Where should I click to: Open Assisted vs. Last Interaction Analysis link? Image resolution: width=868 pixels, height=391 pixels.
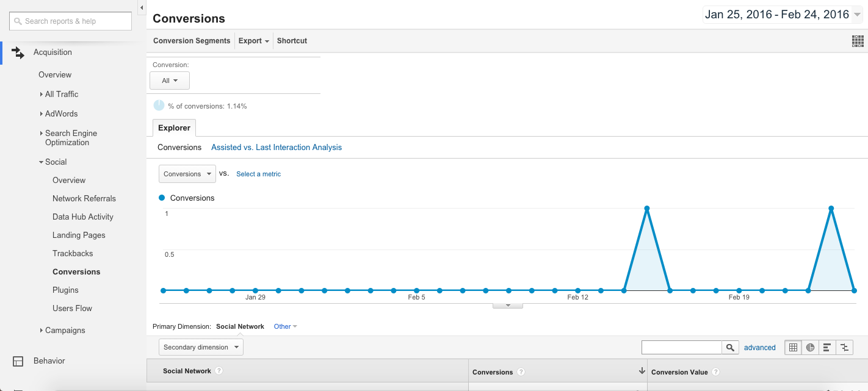(277, 148)
